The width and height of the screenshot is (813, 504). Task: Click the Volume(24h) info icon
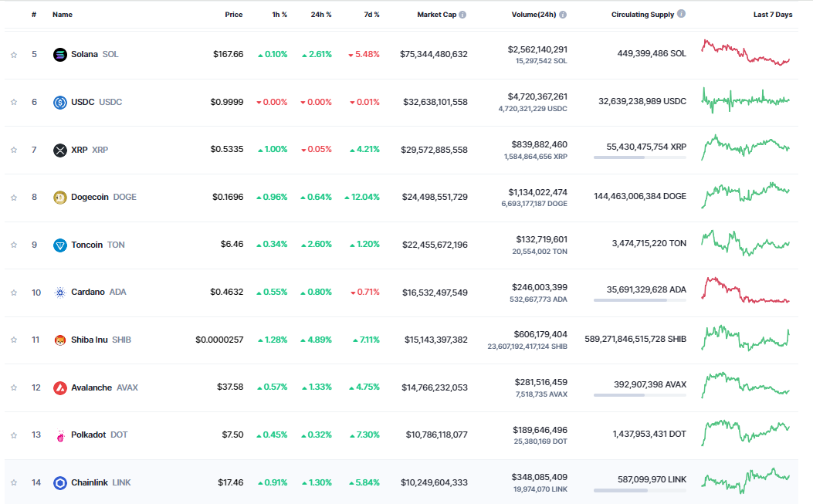[x=563, y=13]
